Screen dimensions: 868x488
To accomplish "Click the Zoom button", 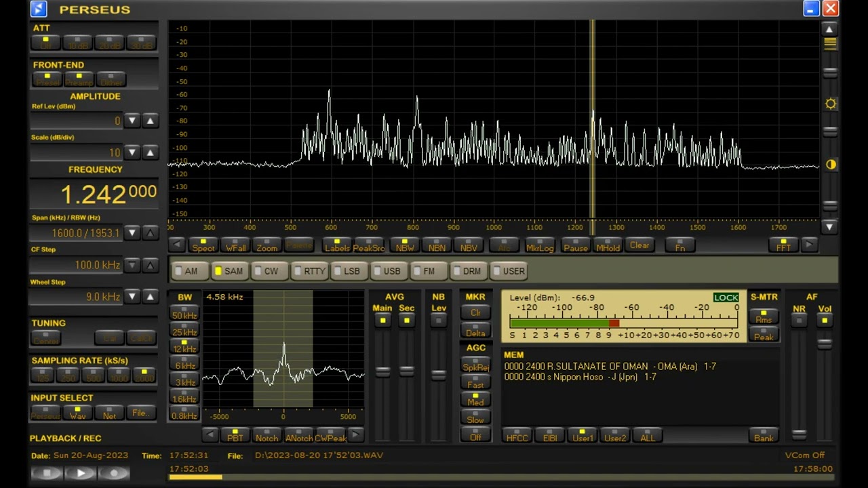I will point(267,245).
